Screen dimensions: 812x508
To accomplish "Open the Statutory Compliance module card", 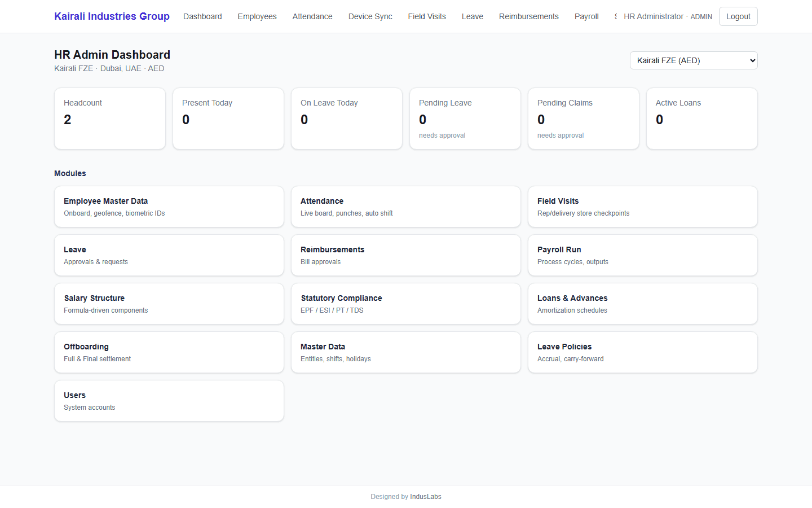I will click(406, 304).
